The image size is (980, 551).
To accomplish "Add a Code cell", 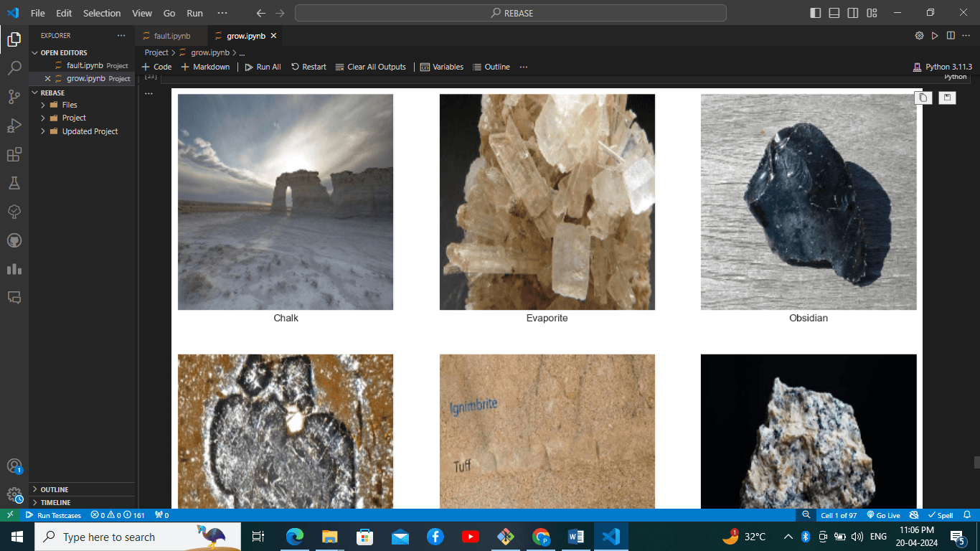I will 157,67.
